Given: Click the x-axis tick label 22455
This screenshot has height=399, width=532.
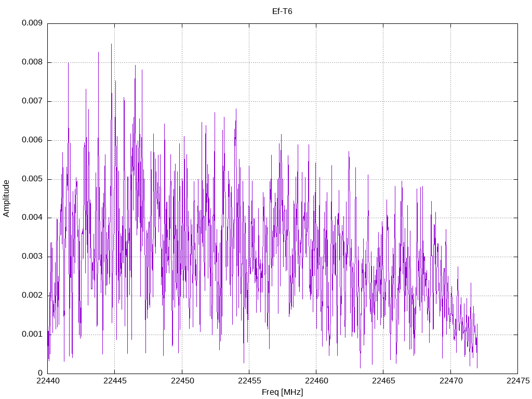Looking at the screenshot, I should point(249,381).
